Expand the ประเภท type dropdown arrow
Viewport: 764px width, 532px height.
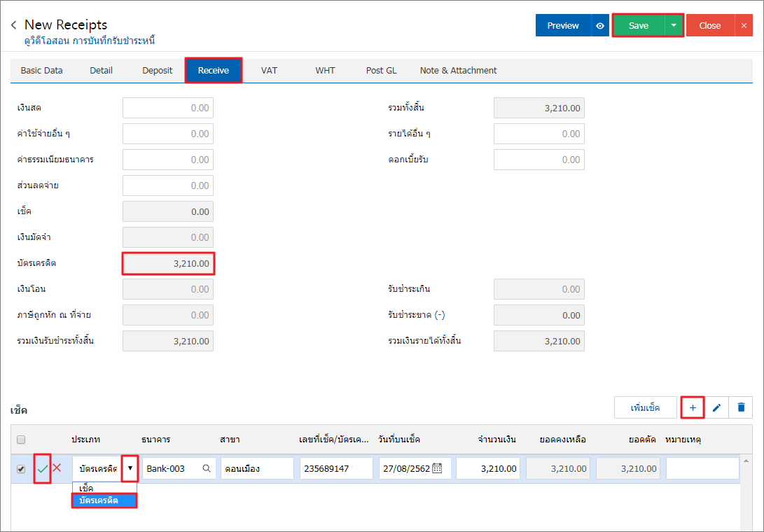[130, 469]
